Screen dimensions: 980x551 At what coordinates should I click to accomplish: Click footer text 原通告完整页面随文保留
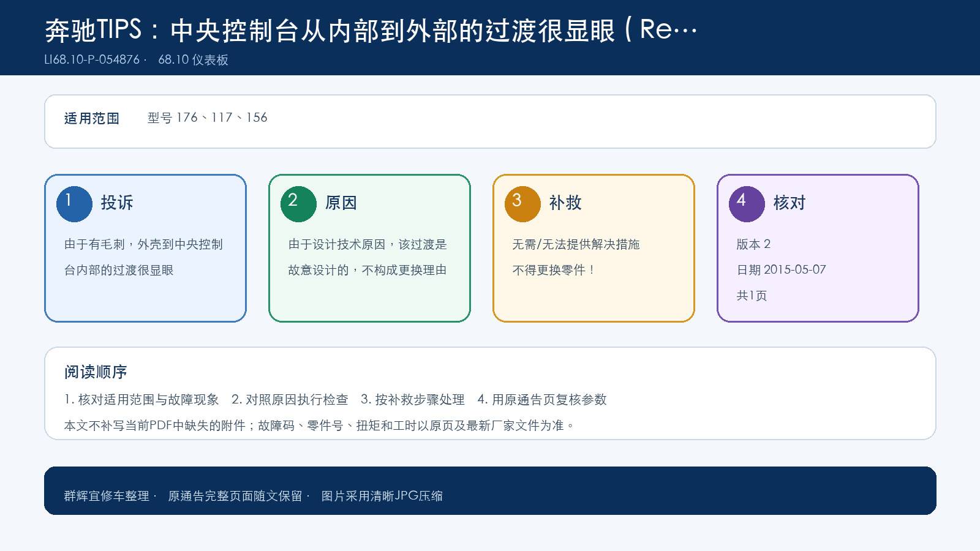[x=235, y=496]
